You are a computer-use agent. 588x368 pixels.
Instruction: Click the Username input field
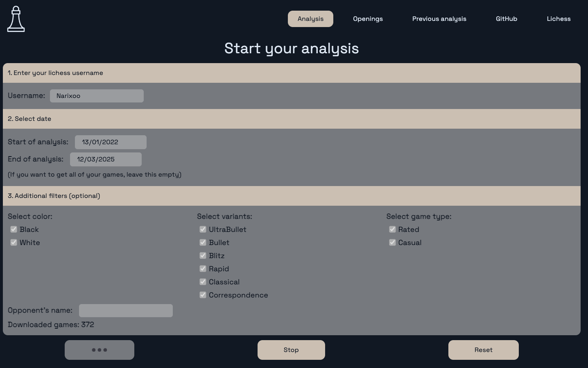point(97,96)
